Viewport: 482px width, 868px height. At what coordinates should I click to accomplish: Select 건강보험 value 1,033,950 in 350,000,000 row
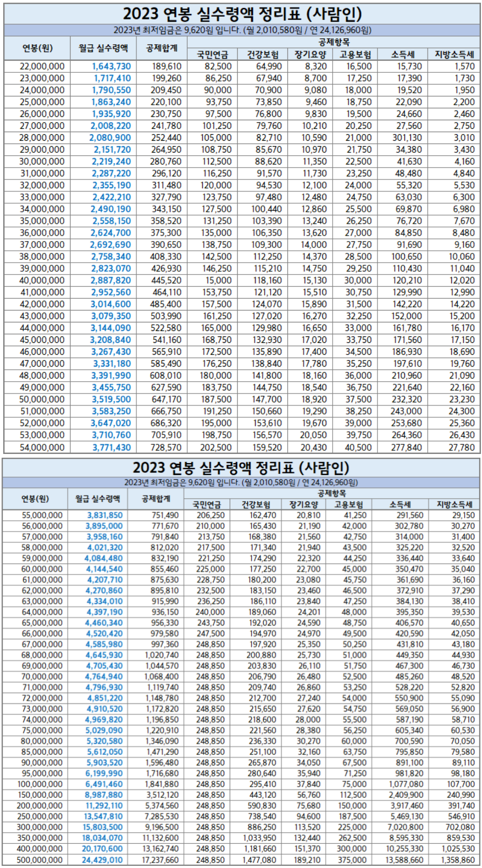click(259, 838)
